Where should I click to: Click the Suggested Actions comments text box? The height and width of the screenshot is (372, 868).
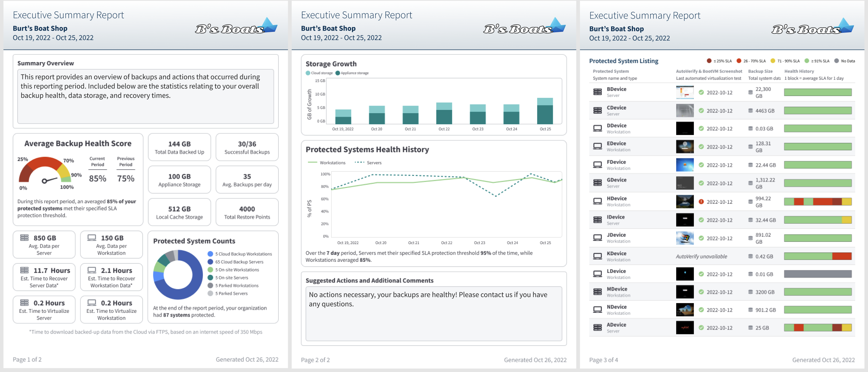tap(433, 313)
